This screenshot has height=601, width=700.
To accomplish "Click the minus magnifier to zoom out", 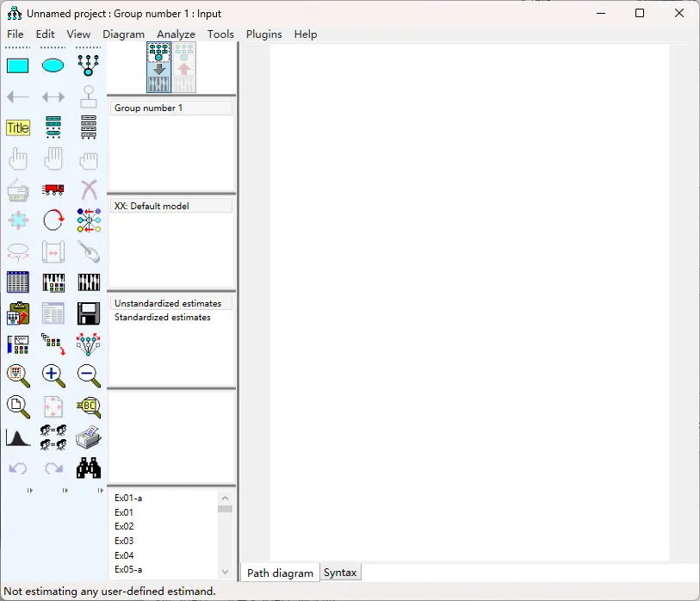I will click(x=89, y=376).
